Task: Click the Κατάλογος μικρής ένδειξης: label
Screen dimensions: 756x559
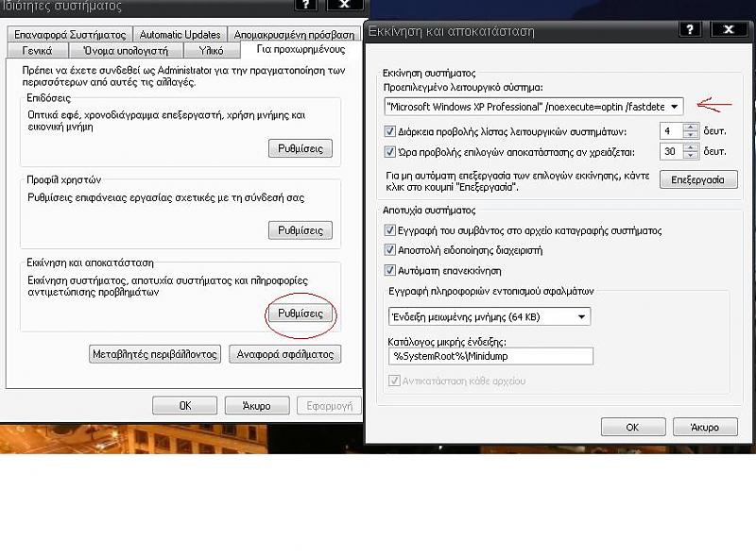Action: click(x=447, y=342)
